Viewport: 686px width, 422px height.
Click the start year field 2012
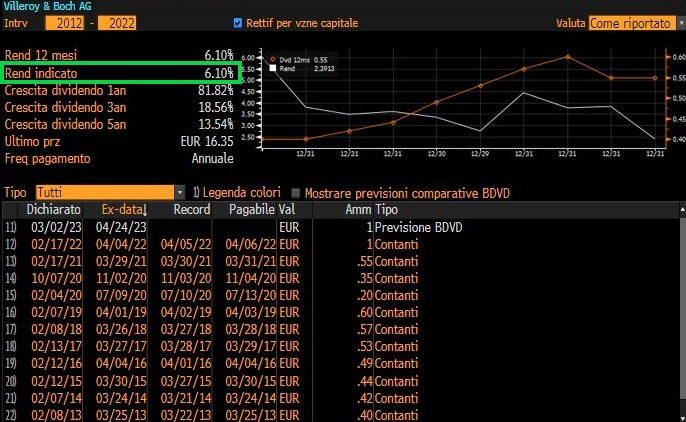(x=64, y=23)
